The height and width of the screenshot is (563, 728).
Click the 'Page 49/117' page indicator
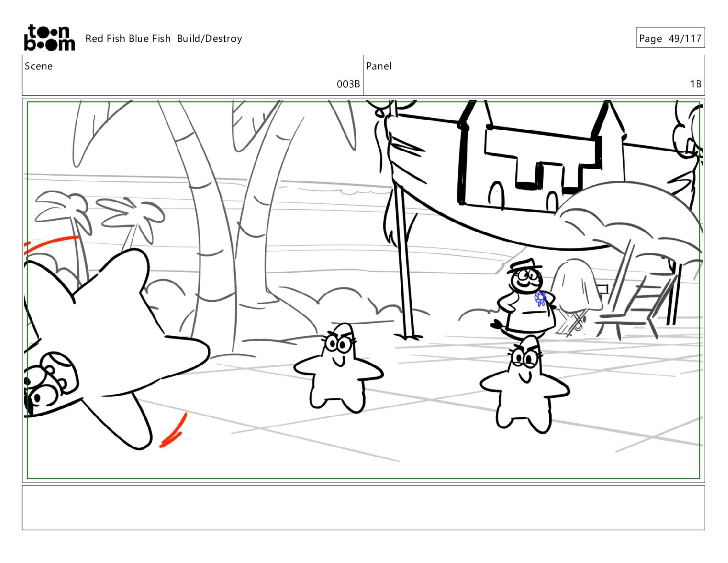point(670,38)
